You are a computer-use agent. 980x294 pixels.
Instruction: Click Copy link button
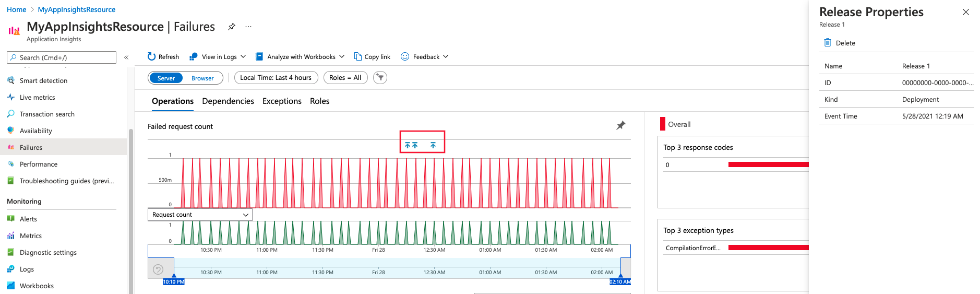click(x=372, y=56)
